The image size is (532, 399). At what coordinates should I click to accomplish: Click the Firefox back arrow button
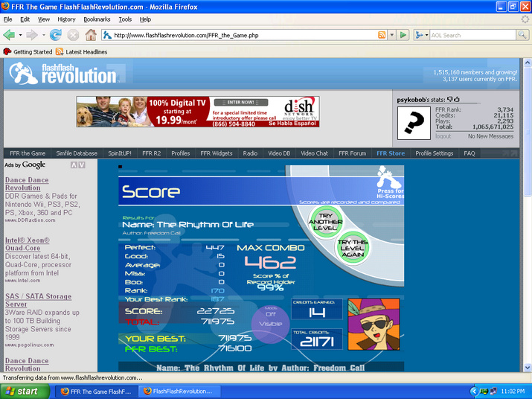tap(9, 35)
